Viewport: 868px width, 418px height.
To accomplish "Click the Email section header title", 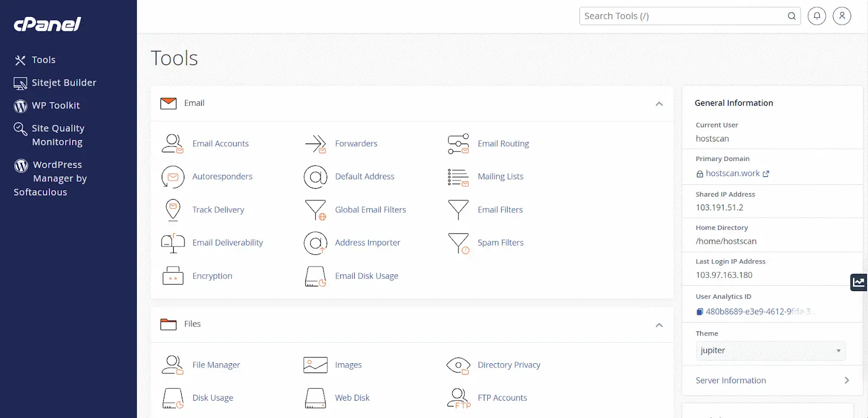I will click(x=194, y=103).
